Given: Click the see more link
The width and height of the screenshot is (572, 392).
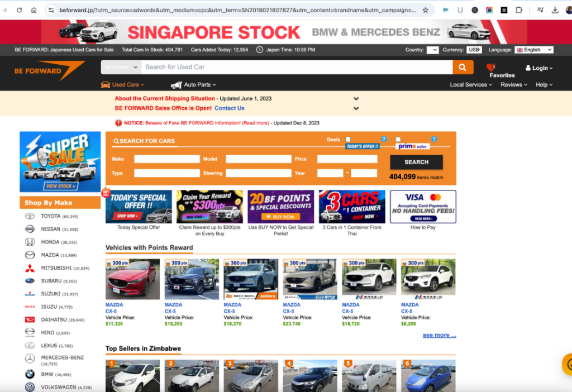Looking at the screenshot, I should (439, 335).
